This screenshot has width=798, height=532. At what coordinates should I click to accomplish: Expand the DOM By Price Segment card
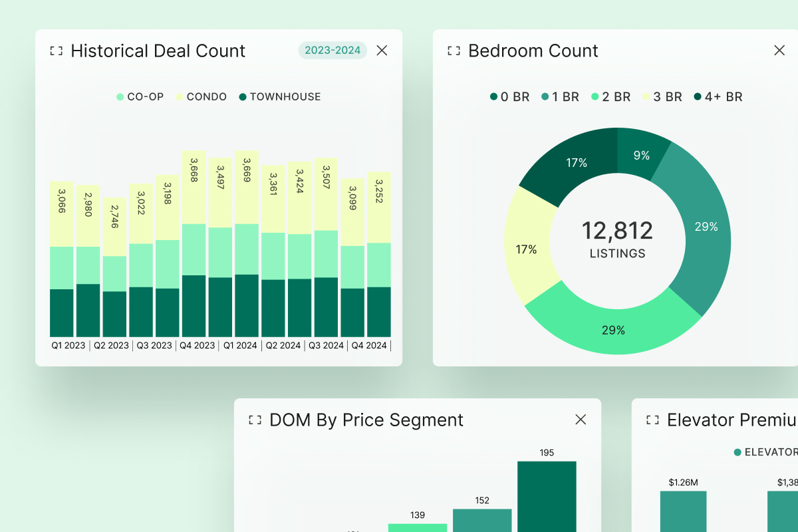click(x=255, y=420)
